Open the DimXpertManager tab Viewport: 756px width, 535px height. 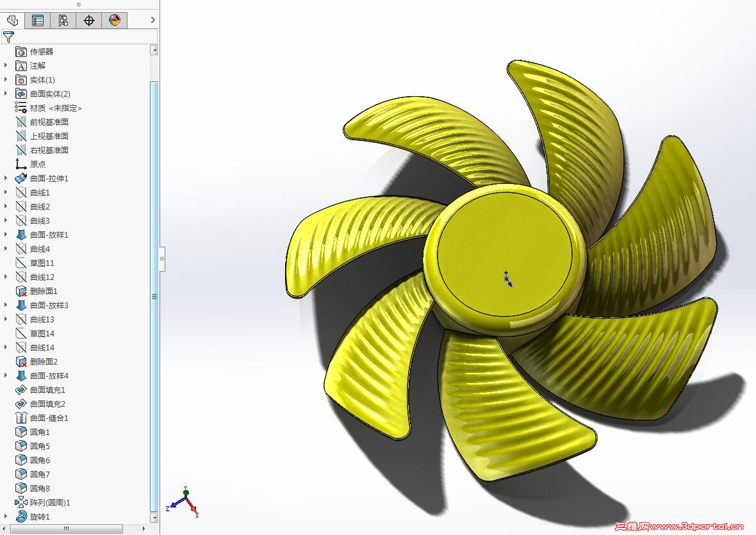click(88, 21)
